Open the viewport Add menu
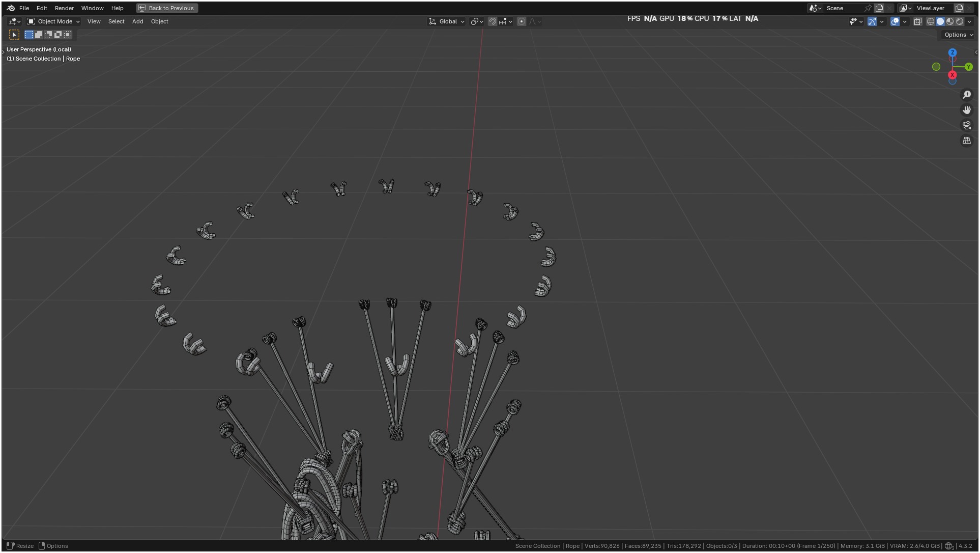The image size is (980, 553). (137, 21)
